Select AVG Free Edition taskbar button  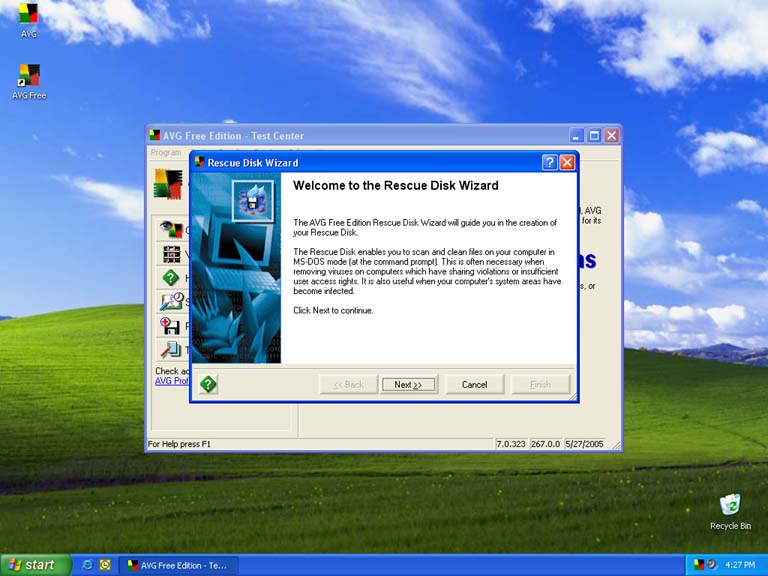[x=178, y=565]
